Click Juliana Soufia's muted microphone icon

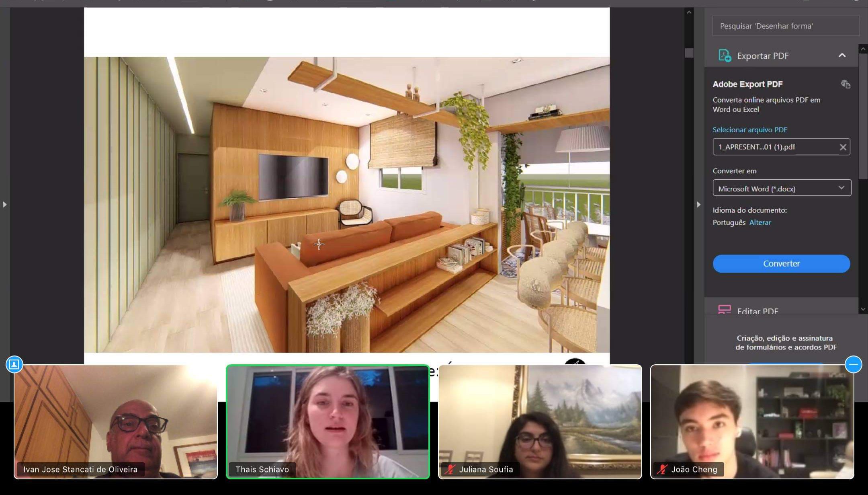(x=450, y=469)
